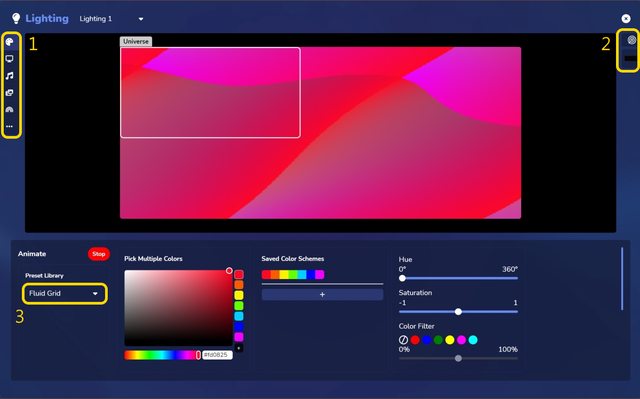Open the Fluid Grid preset dropdown
Viewport: 640px width, 399px height.
[65, 293]
